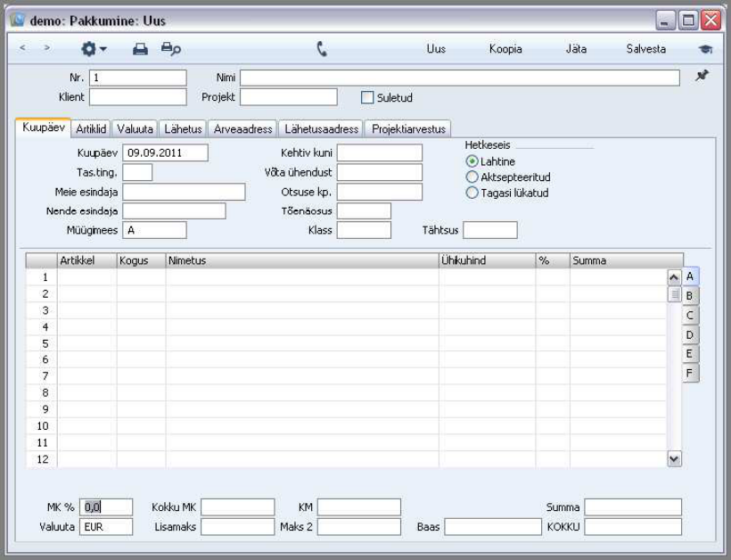Click the Tõenäosus field
The image size is (731, 560).
(x=364, y=211)
